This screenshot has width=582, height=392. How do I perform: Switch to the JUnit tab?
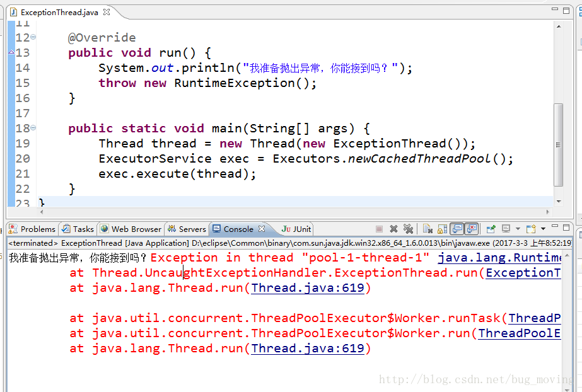tap(296, 229)
